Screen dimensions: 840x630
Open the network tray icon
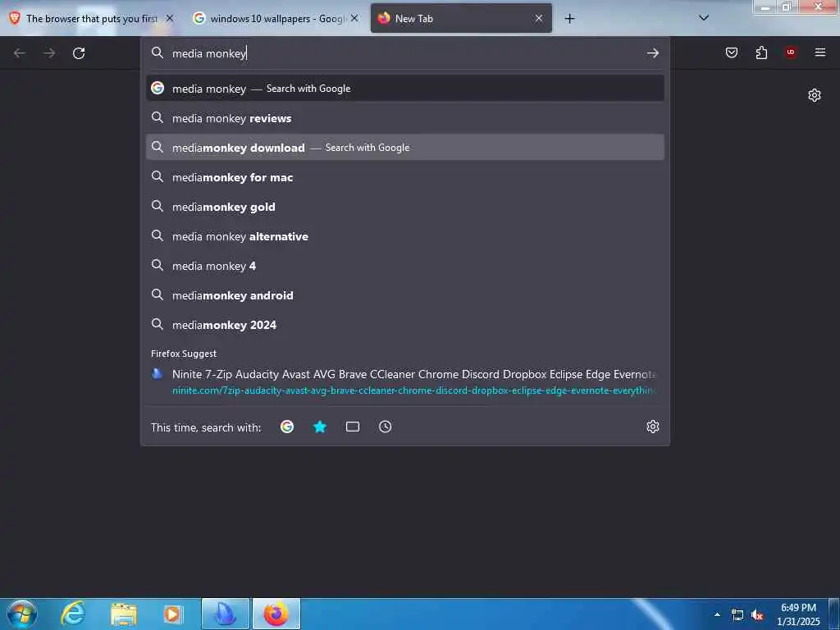[737, 615]
